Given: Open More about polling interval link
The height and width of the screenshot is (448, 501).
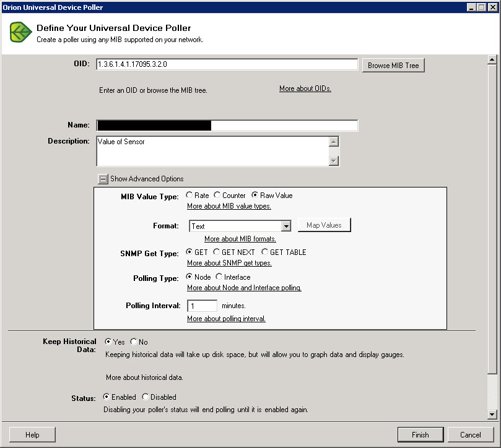Looking at the screenshot, I should [226, 318].
